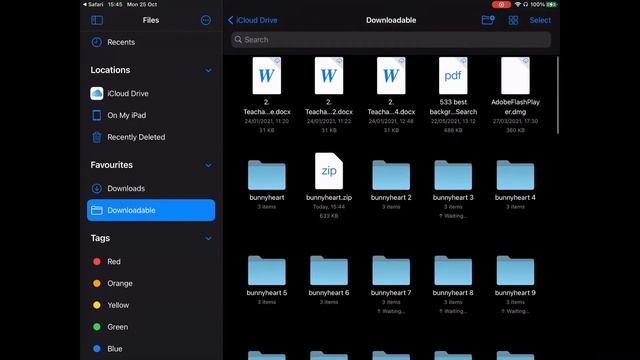Open the Files more options ellipsis
640x360 pixels.
(x=206, y=20)
